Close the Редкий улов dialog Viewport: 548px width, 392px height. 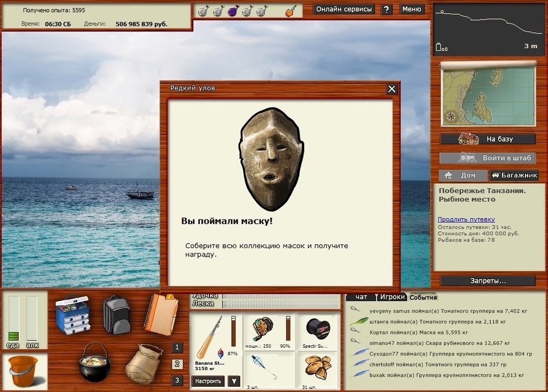392,89
